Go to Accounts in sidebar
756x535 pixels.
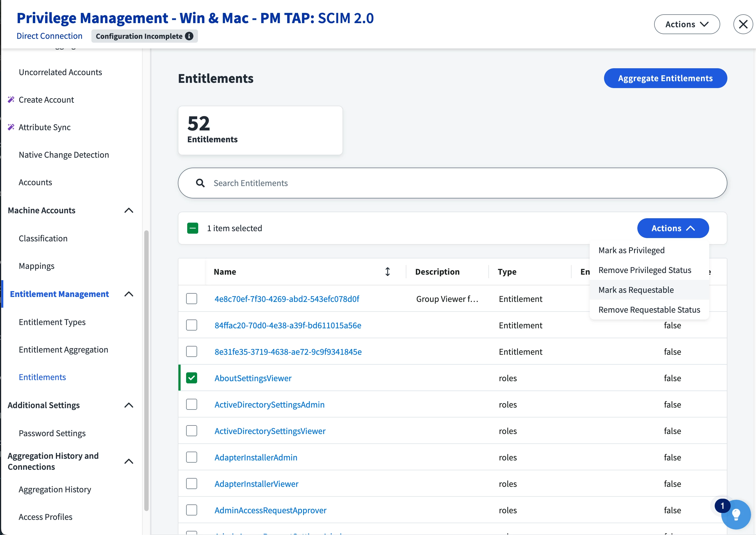35,182
